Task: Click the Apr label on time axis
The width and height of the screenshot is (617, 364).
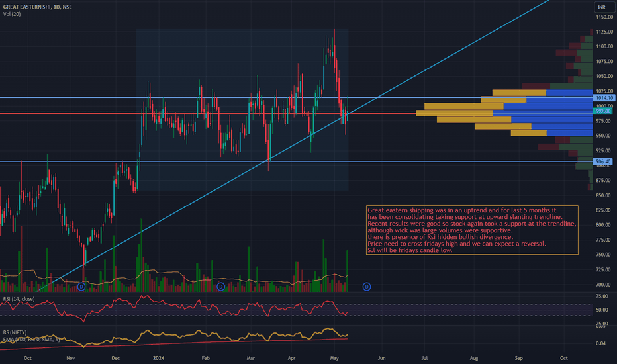Action: coord(291,358)
